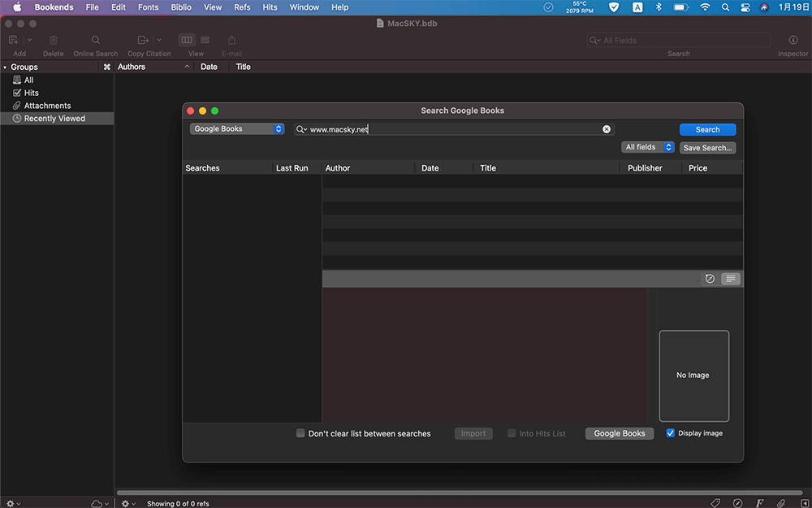Open the Inspector panel
Viewport: 812px width, 508px height.
[x=793, y=40]
